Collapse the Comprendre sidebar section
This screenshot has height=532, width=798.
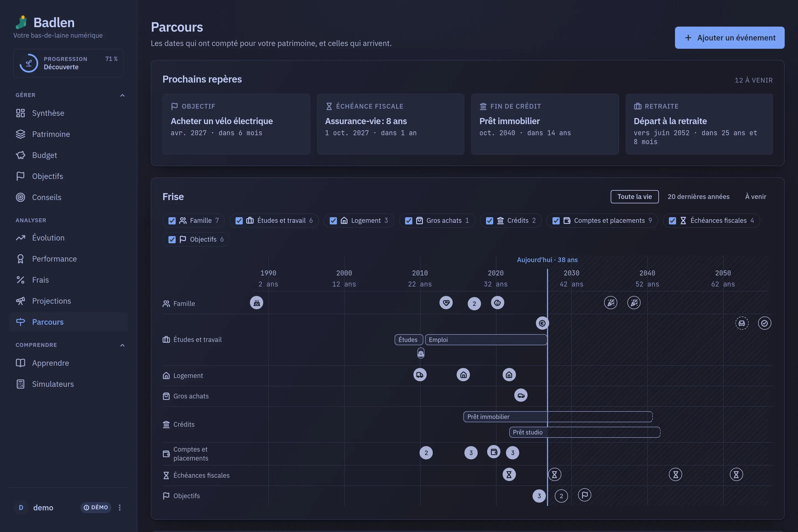click(x=122, y=346)
